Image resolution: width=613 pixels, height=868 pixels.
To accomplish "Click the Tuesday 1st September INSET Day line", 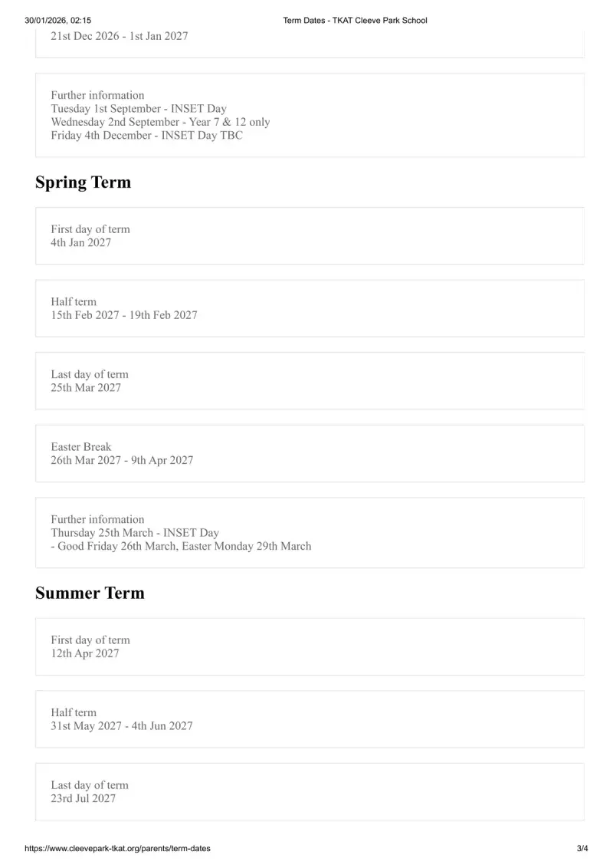I will coord(139,109).
